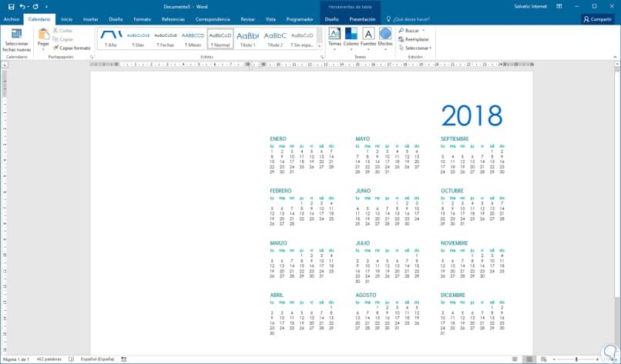This screenshot has width=621, height=364.
Task: Open the Insertar tab
Action: [91, 19]
